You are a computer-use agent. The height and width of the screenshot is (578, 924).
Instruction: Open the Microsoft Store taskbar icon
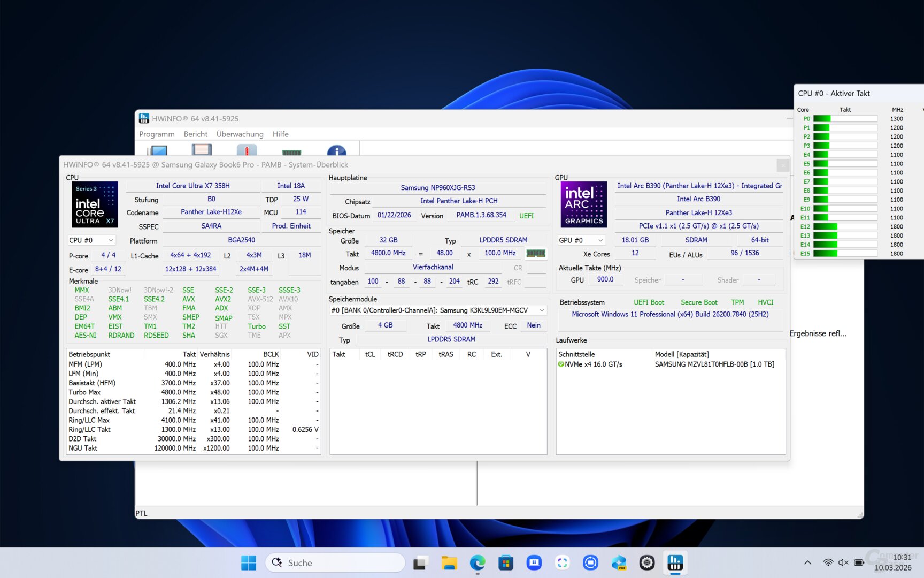click(x=506, y=562)
